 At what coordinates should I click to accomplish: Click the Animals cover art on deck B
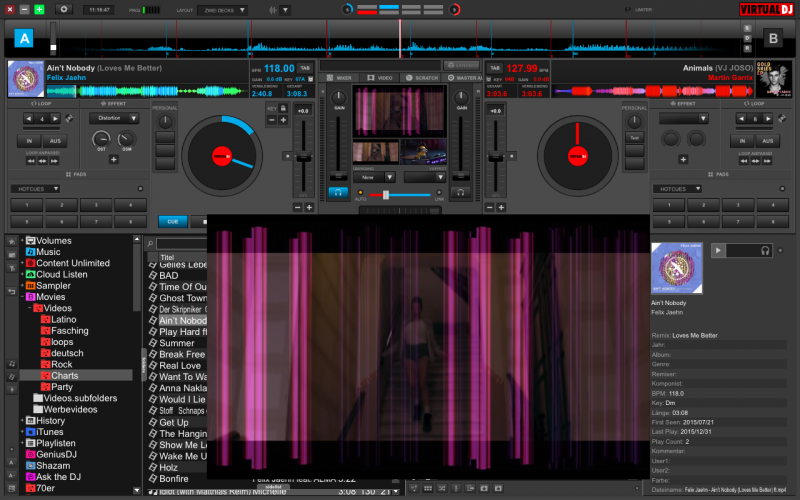(774, 79)
